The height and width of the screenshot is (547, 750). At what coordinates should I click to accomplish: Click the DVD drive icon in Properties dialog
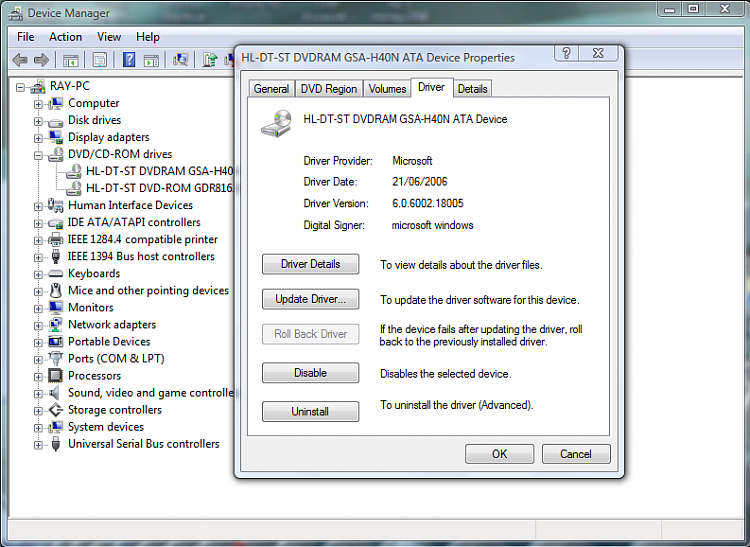point(277,124)
